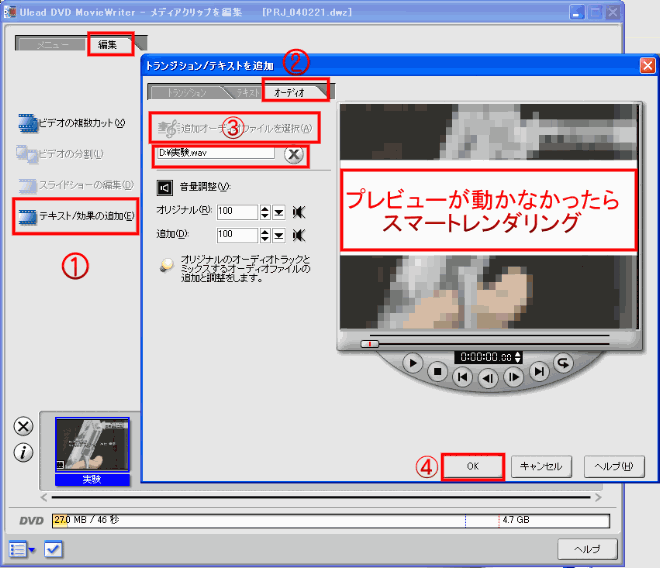Switch to the オーディオ tab
The height and width of the screenshot is (568, 660).
(x=293, y=92)
